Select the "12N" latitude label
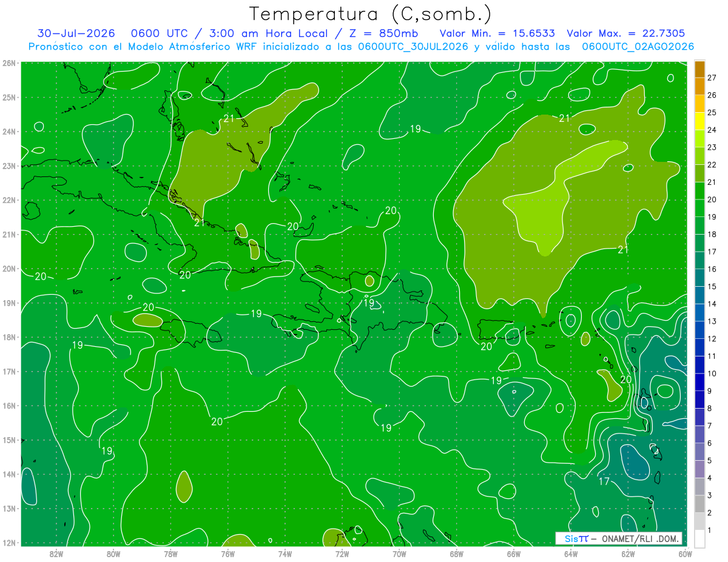 pos(9,543)
